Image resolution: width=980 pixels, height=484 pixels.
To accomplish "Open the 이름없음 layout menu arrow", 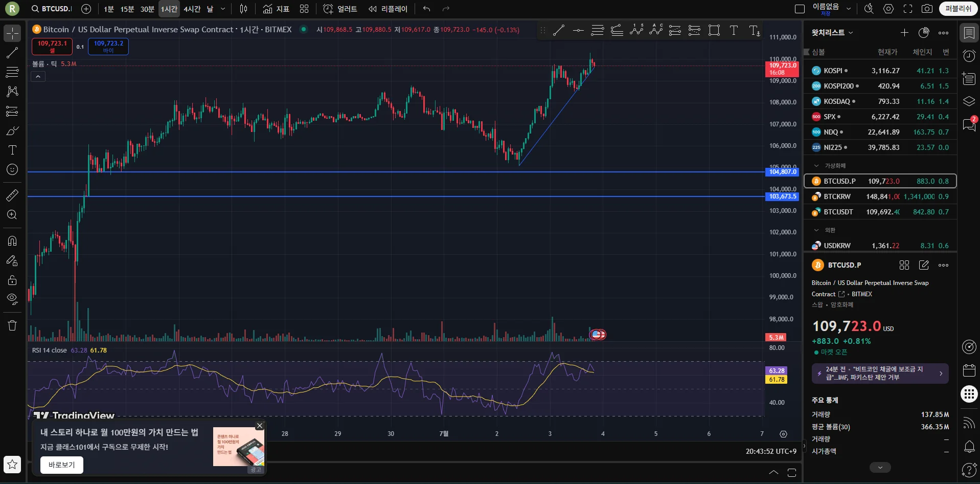I will click(849, 9).
